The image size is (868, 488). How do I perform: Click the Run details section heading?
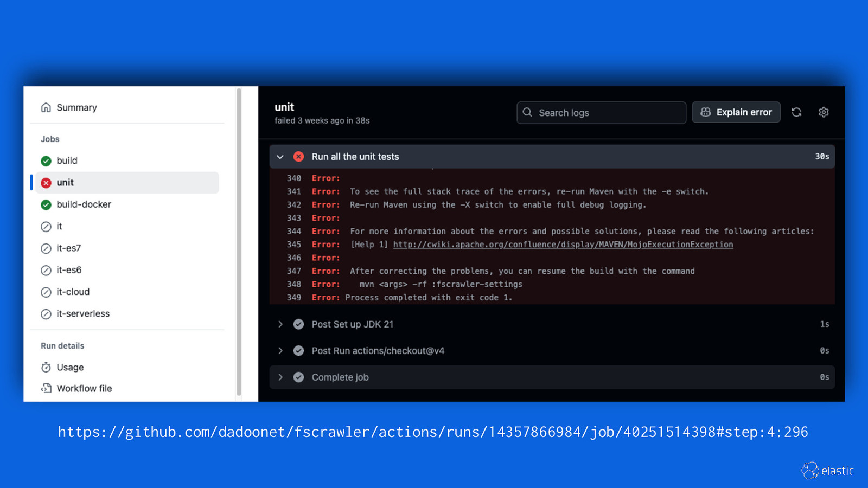[x=62, y=346]
